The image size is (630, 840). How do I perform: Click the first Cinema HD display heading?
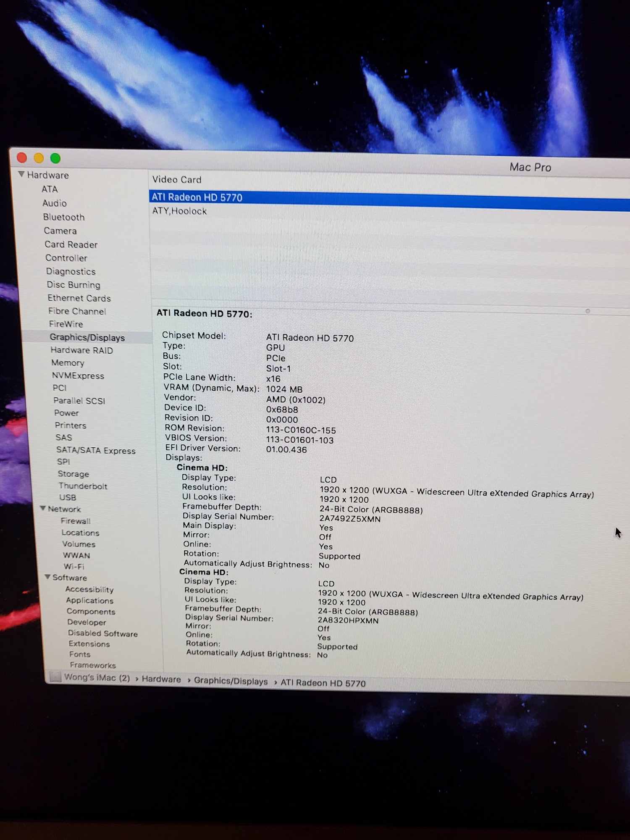[x=202, y=467]
